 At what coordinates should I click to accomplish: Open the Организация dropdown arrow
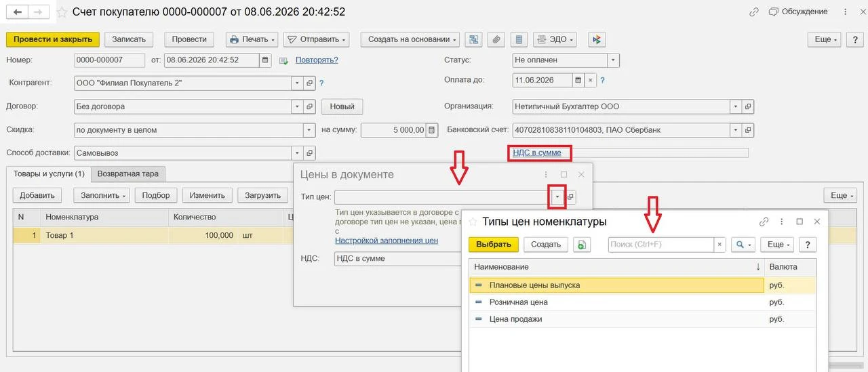coord(736,106)
